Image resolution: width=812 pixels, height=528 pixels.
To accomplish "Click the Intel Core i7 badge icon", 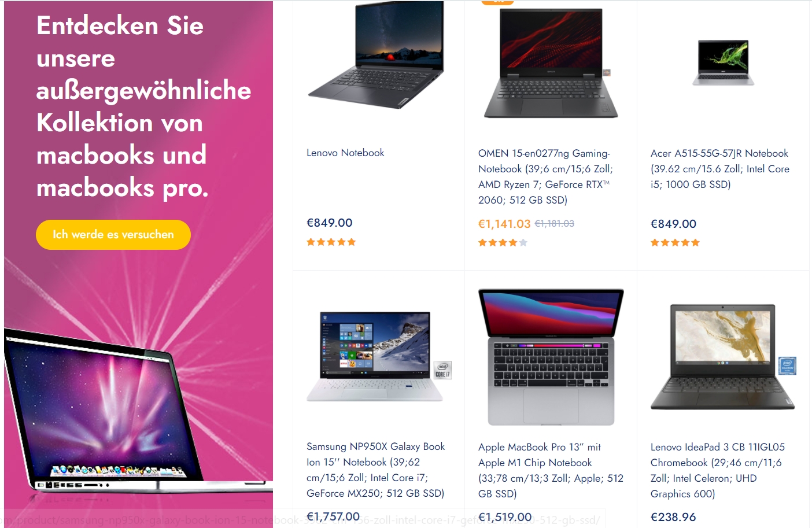I will click(x=442, y=370).
